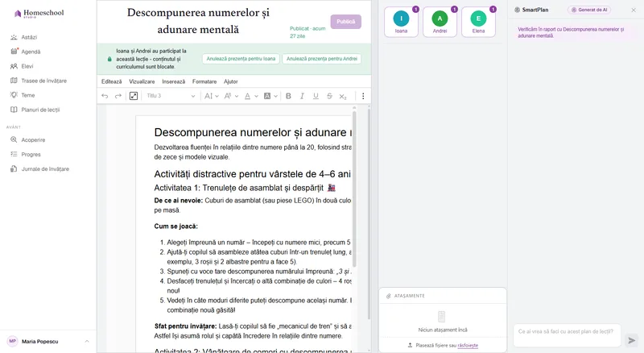Image resolution: width=644 pixels, height=353 pixels.
Task: Open the Inserează menu
Action: point(173,81)
